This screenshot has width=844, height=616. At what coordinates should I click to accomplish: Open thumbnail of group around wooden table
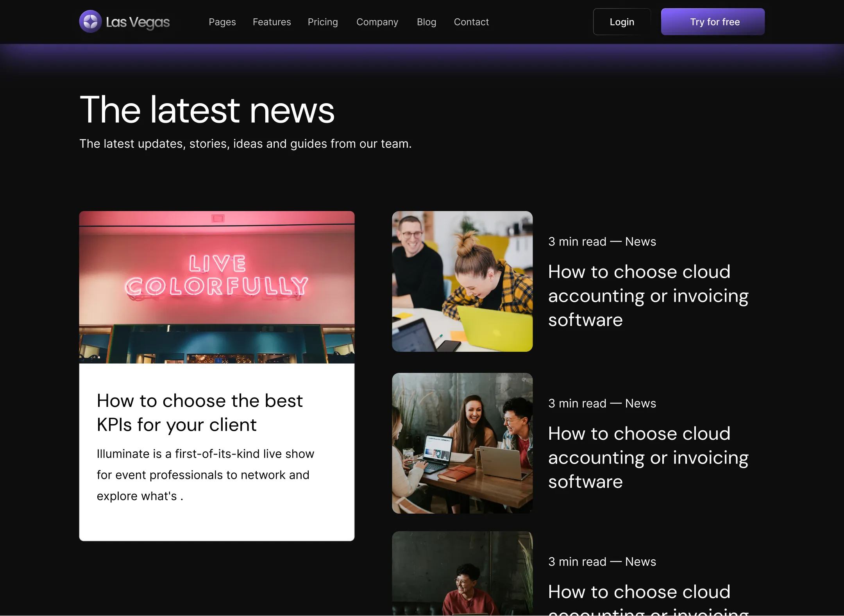(462, 443)
